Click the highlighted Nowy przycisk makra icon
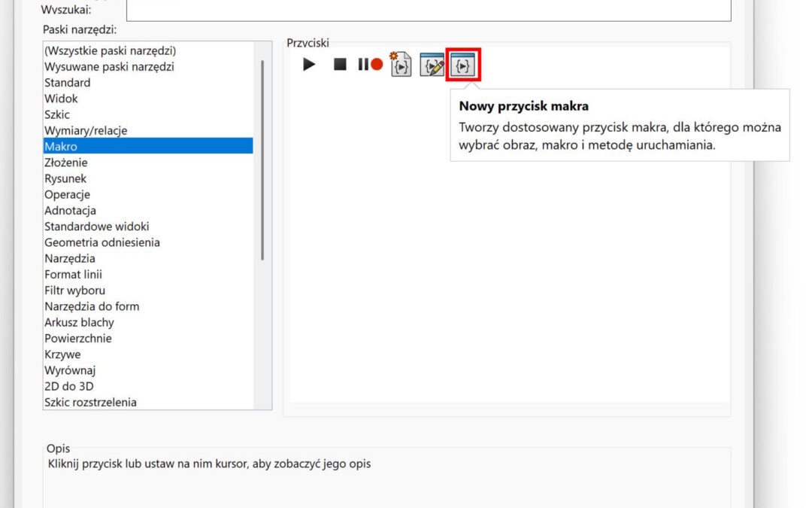Screen dimensions: 812x508 (463, 65)
